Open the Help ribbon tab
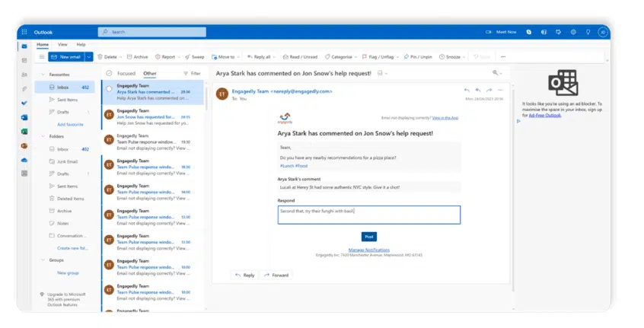The width and height of the screenshot is (644, 328). (x=81, y=44)
